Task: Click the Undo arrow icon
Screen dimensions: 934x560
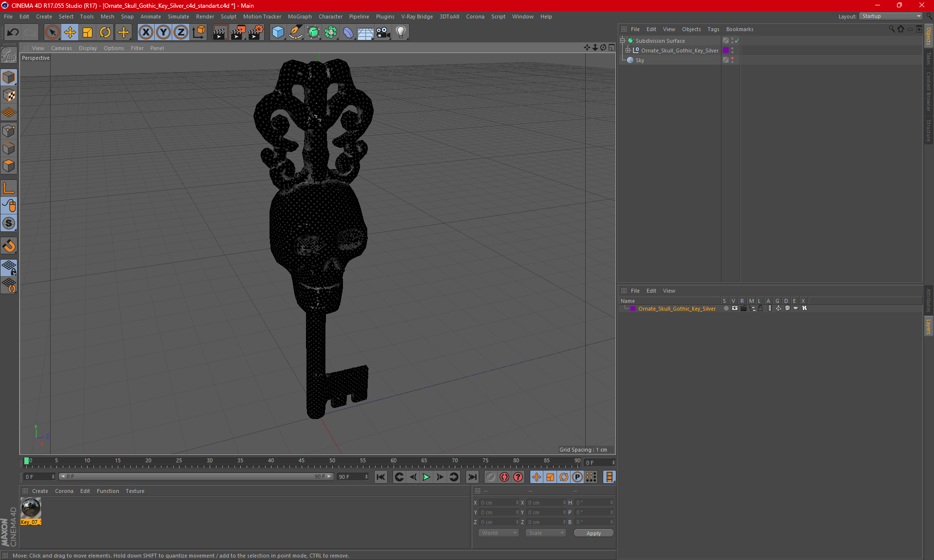Action: (x=13, y=32)
